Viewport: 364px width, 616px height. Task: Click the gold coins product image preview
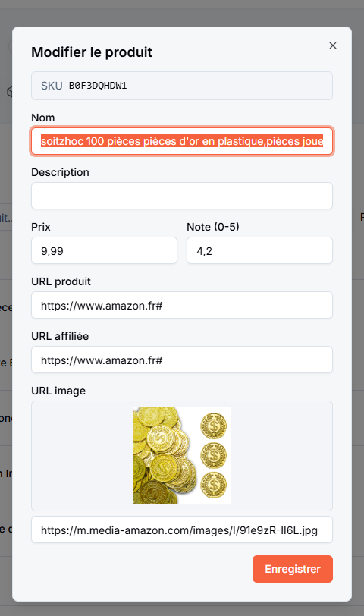click(182, 456)
